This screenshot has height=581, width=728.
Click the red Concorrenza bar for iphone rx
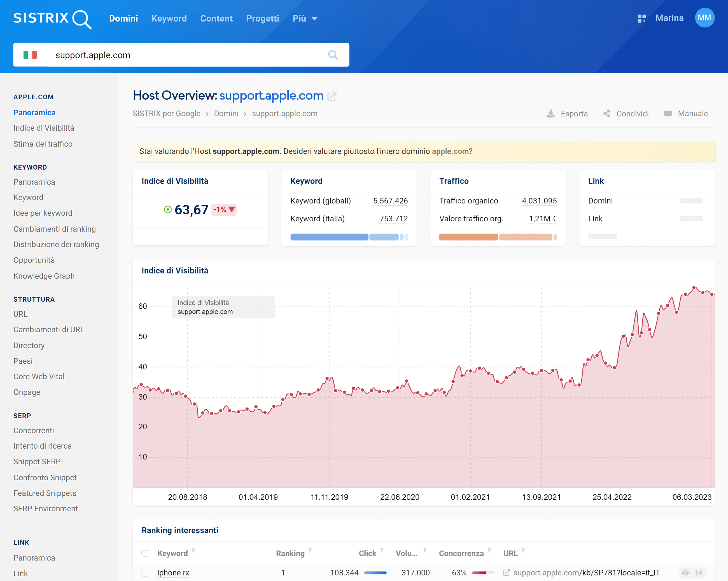tap(483, 573)
